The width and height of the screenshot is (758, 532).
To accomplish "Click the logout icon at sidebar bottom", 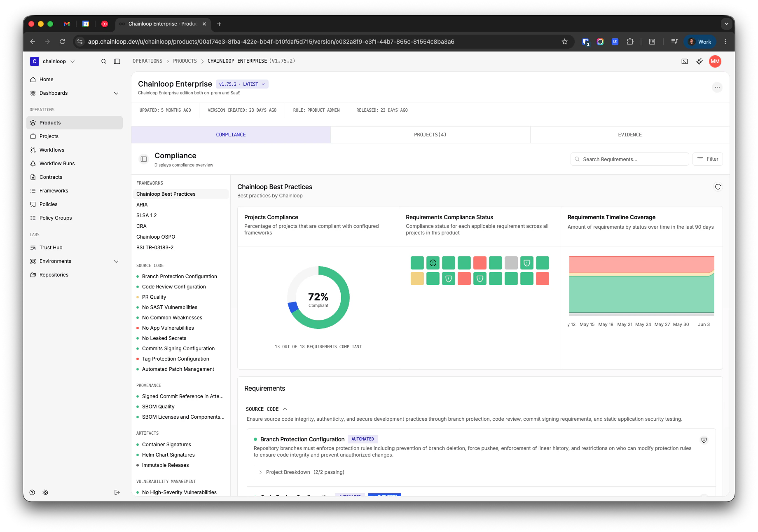I will [117, 492].
